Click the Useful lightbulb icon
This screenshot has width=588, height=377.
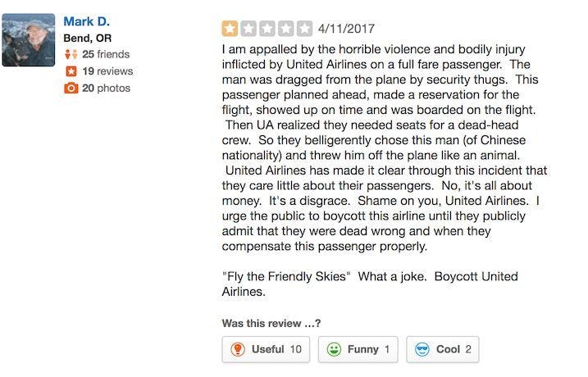click(x=238, y=349)
